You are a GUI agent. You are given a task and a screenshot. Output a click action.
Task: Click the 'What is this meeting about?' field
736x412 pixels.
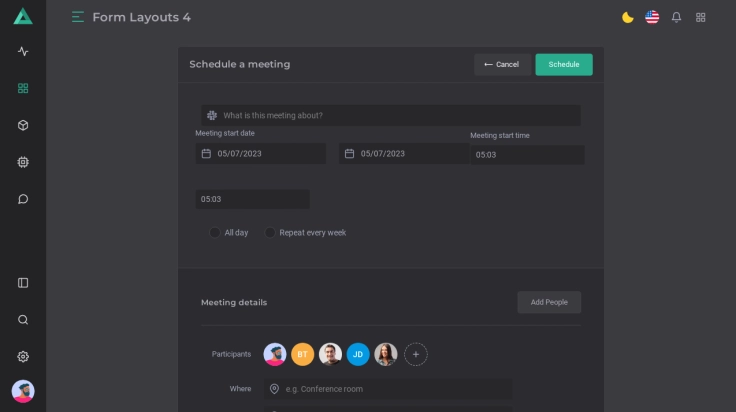coord(392,116)
